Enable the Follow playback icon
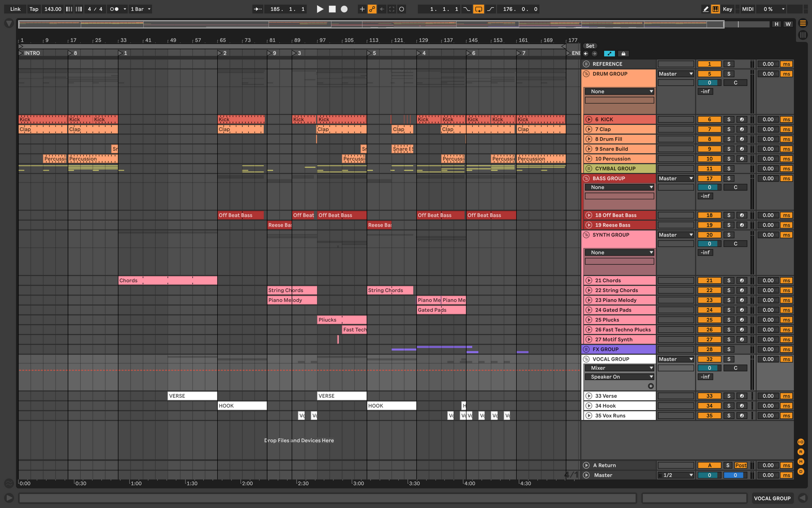Image resolution: width=812 pixels, height=508 pixels. point(258,9)
